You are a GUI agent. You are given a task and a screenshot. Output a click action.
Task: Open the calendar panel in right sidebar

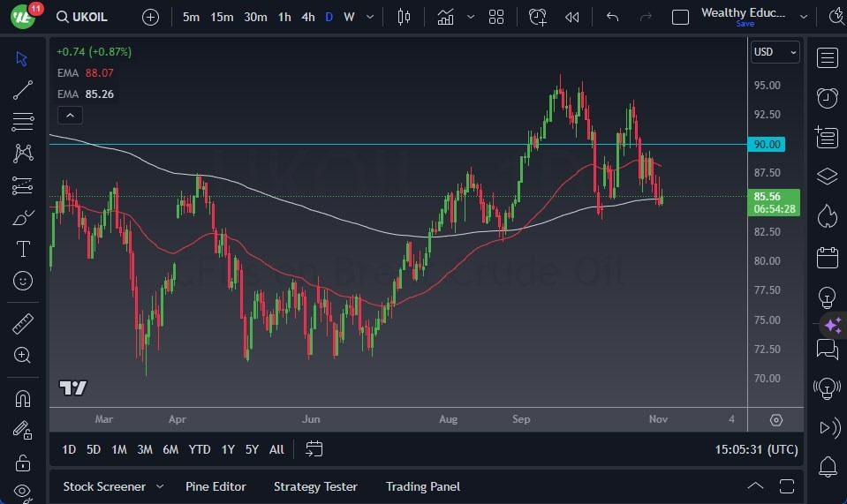pyautogui.click(x=827, y=258)
